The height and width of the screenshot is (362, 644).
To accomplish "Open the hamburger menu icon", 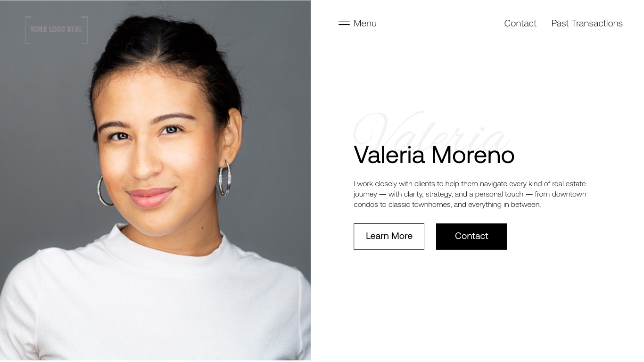I will (x=344, y=23).
